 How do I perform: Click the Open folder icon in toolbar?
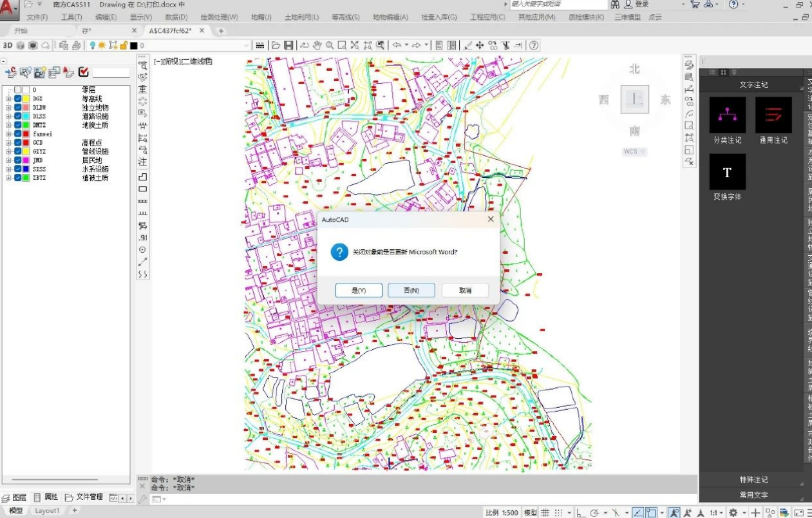click(276, 45)
